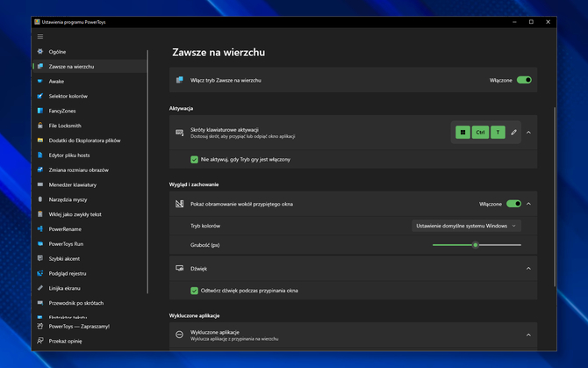Select FancyZones icon in sidebar
588x368 pixels.
click(40, 111)
